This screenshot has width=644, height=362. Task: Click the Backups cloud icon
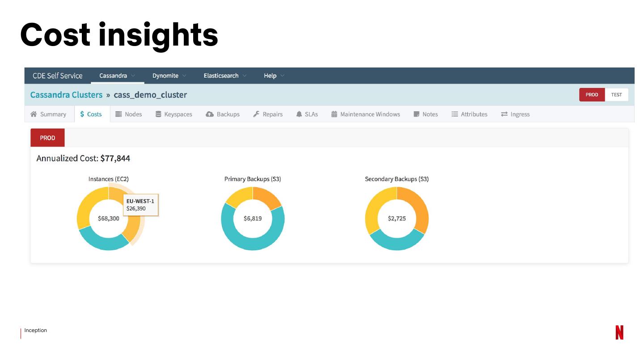point(210,114)
